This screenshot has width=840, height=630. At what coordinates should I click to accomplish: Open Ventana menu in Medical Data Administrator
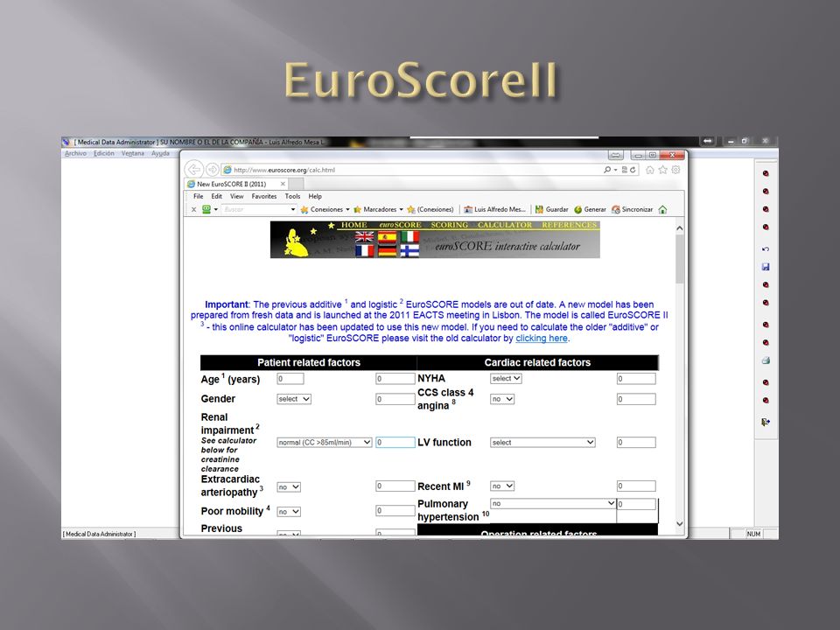point(133,153)
